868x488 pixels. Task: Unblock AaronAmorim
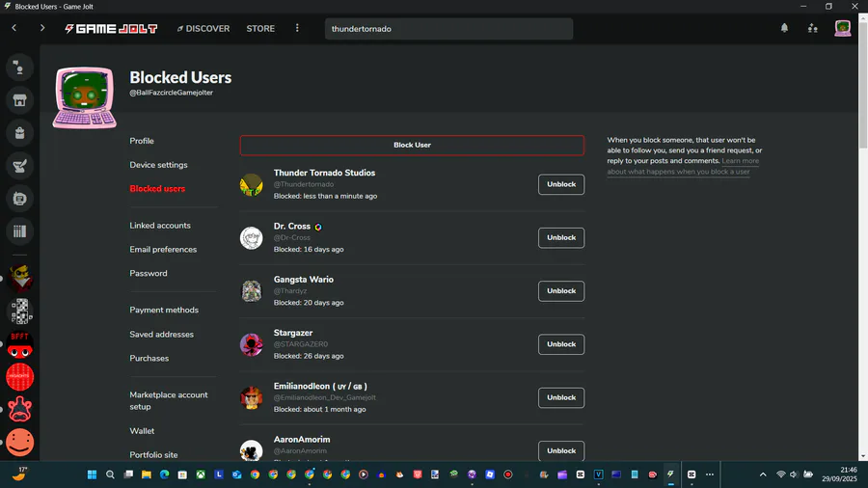pyautogui.click(x=560, y=451)
